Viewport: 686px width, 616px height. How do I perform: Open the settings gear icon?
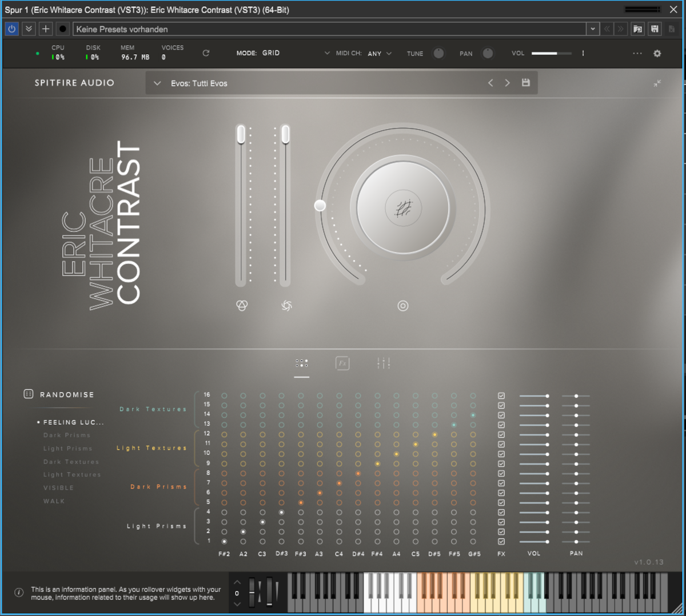point(657,53)
